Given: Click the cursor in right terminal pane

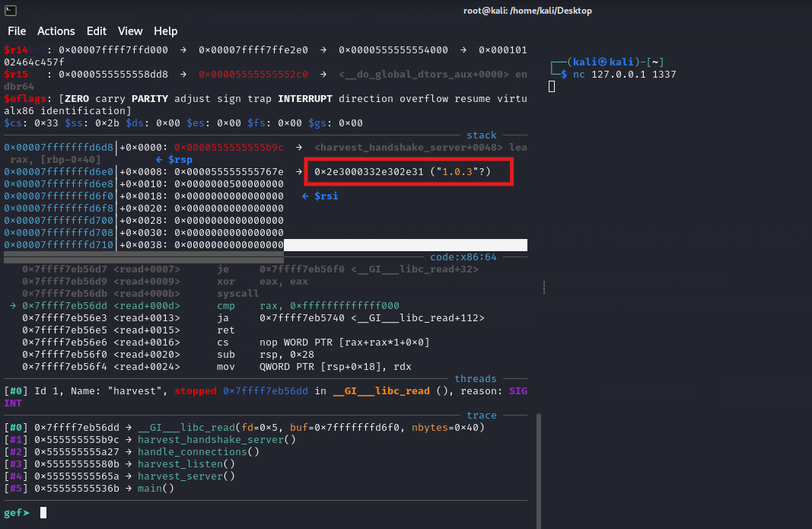Looking at the screenshot, I should click(552, 87).
